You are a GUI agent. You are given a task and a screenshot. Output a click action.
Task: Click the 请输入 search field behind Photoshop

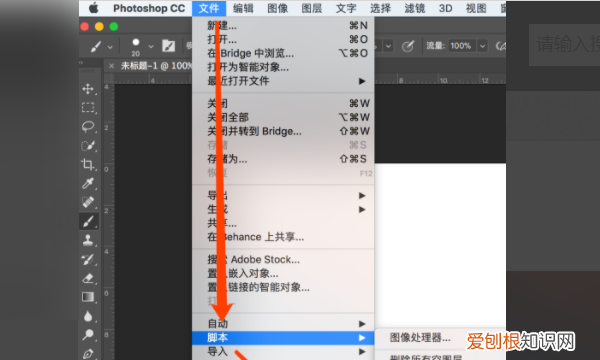click(564, 45)
